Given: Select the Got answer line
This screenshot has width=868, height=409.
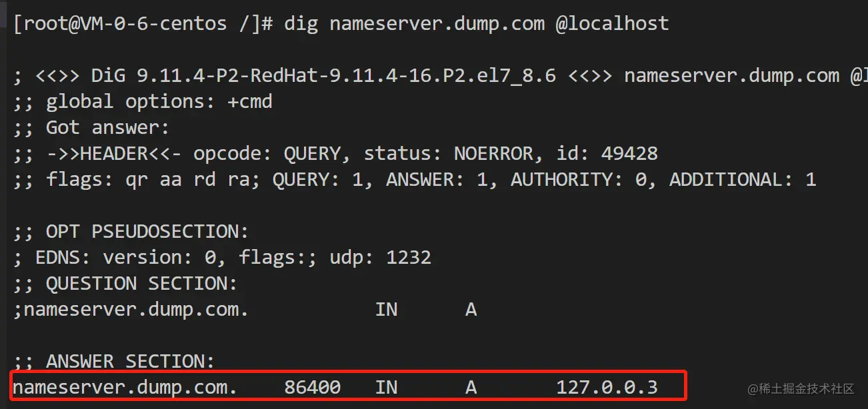Looking at the screenshot, I should [x=91, y=128].
